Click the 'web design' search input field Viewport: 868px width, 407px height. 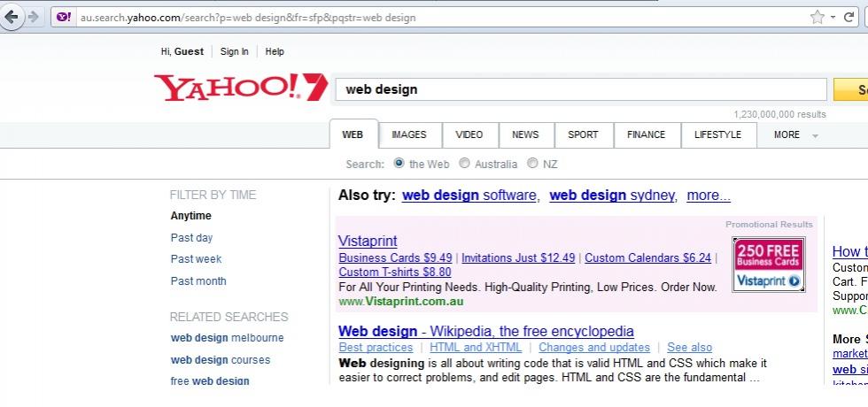(x=581, y=89)
